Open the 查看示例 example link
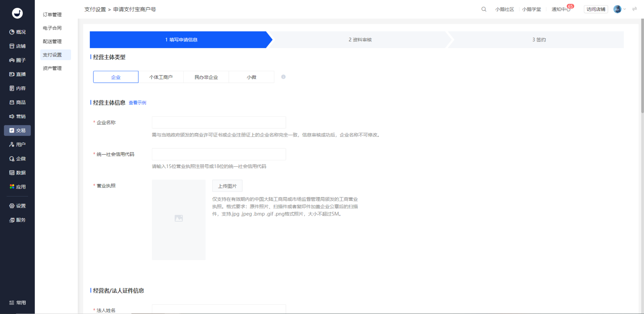This screenshot has height=314, width=644. (137, 103)
